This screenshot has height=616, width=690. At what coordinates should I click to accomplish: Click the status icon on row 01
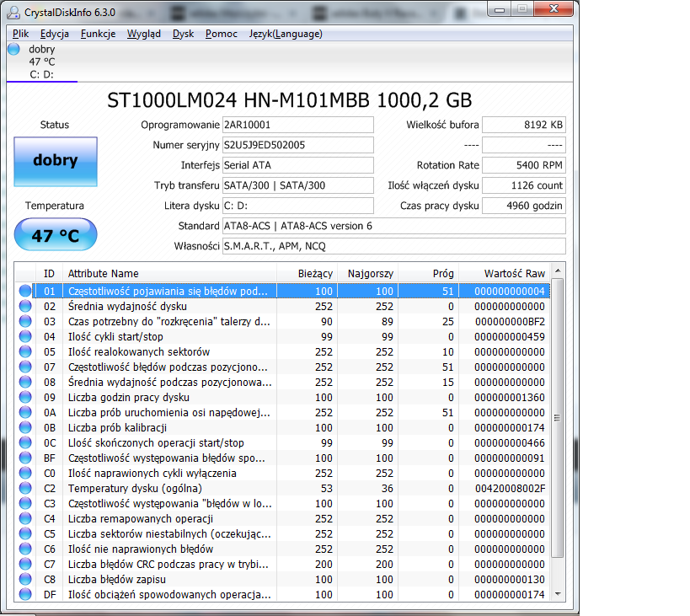click(25, 291)
